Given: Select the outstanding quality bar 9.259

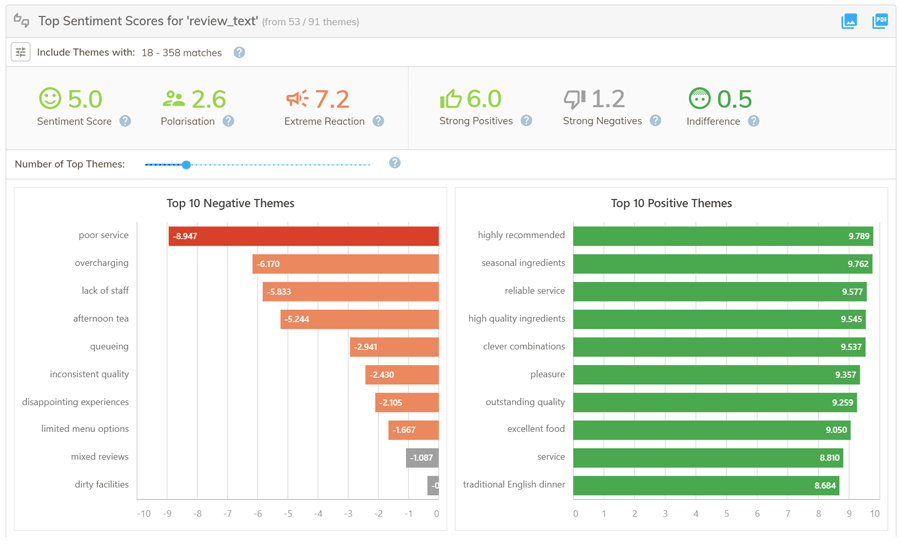Looking at the screenshot, I should tap(715, 402).
